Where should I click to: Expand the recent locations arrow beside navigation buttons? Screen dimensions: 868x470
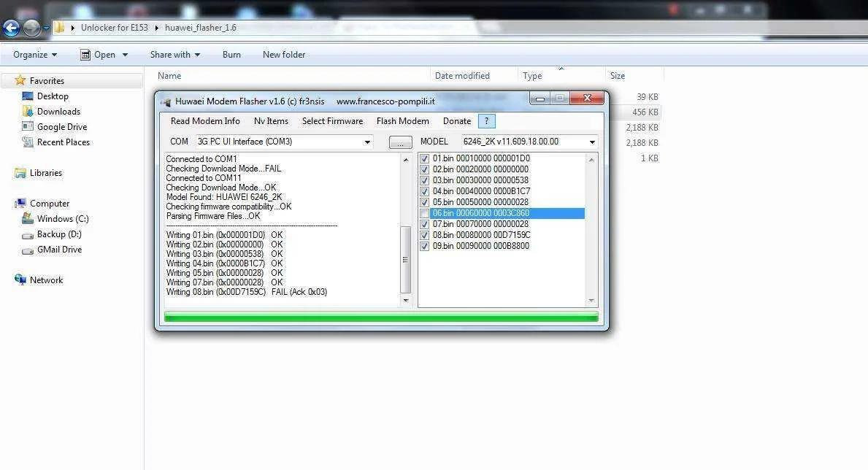click(47, 28)
